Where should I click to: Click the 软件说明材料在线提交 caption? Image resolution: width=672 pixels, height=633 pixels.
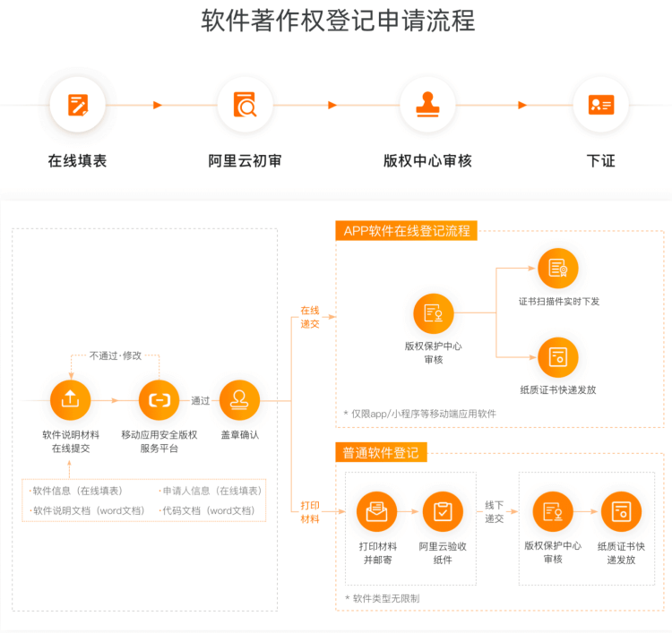(71, 441)
